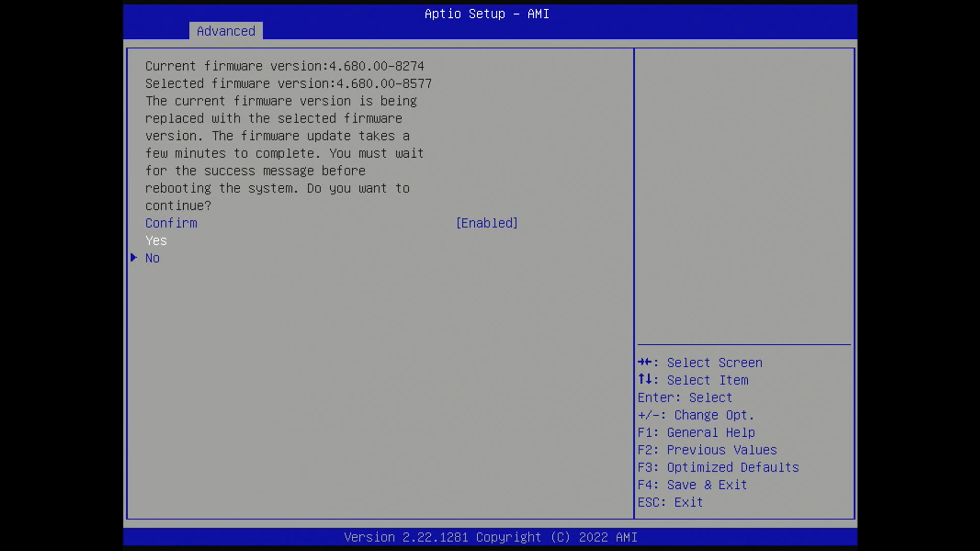
Task: Click the Current firmware version line
Action: 284,66
